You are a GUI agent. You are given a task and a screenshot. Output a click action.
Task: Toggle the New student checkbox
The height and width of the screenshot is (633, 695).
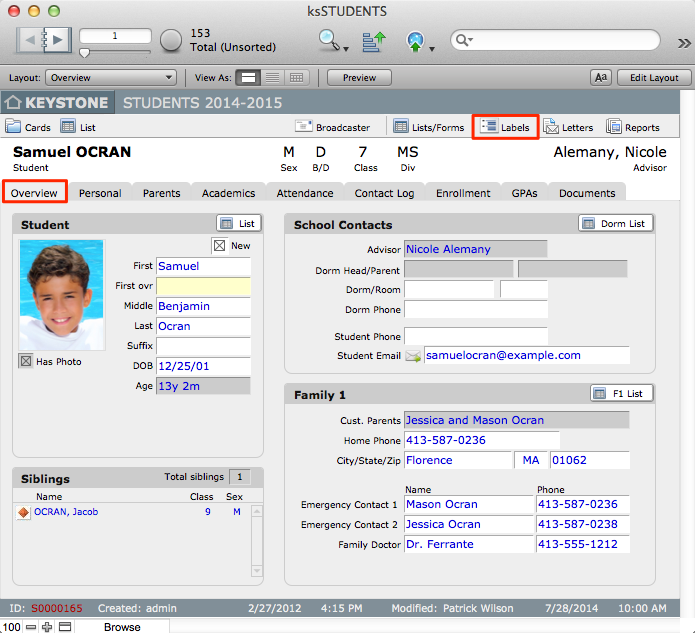tap(218, 245)
